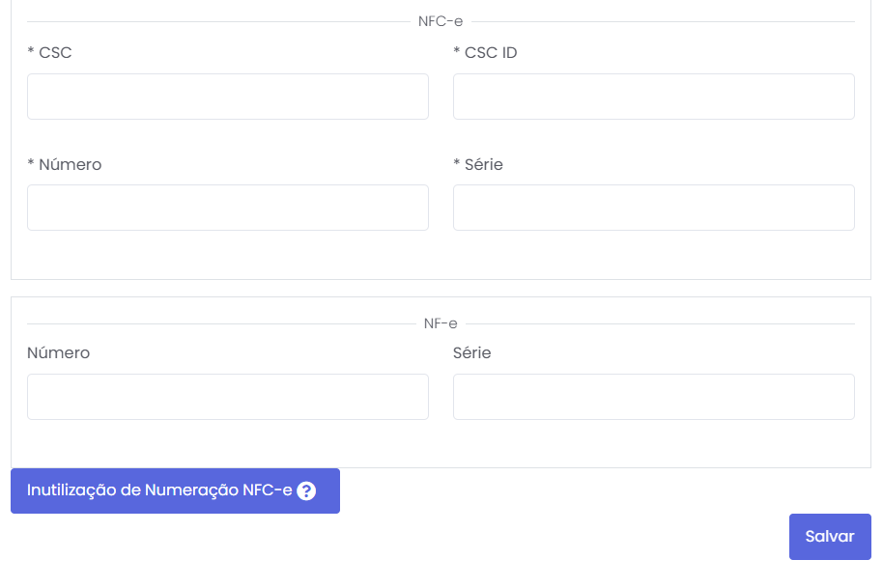Click the Série label in NFC-e section

pos(483,165)
